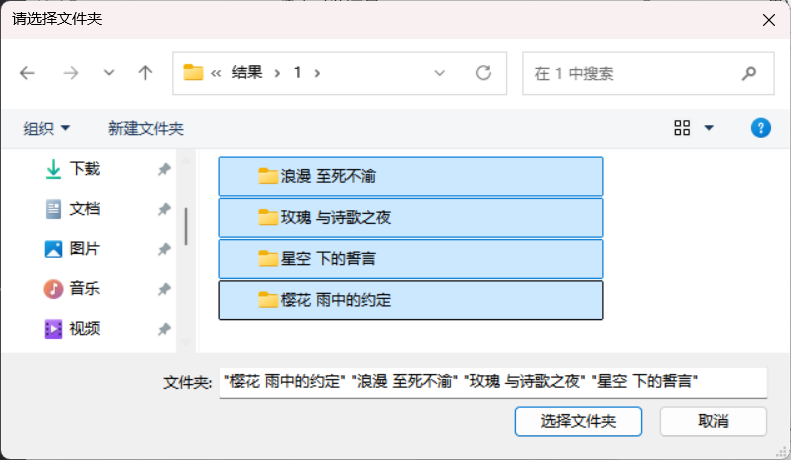Open the view options dropdown arrow
This screenshot has height=460, width=791.
pyautogui.click(x=709, y=128)
